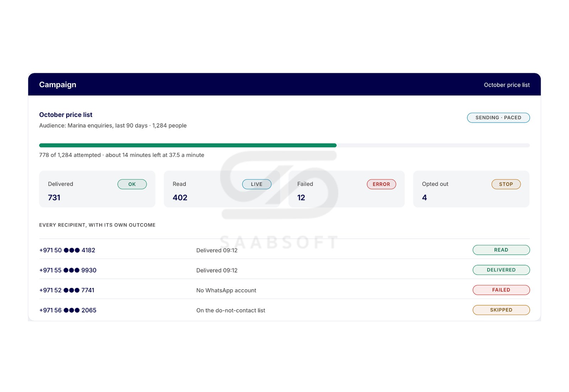Image resolution: width=569 pixels, height=392 pixels.
Task: Click the FAILED status pill
Action: coord(501,290)
